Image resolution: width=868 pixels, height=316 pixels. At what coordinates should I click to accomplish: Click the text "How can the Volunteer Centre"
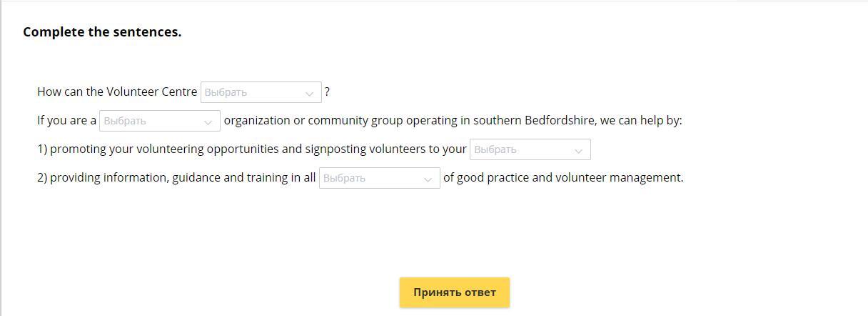tap(117, 92)
